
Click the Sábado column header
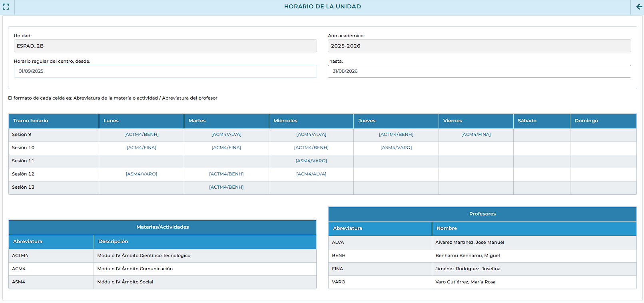527,121
